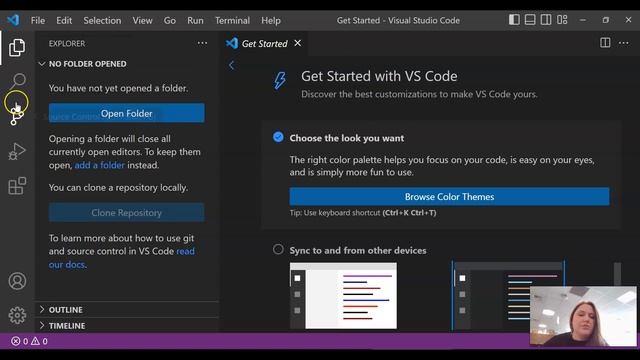The image size is (640, 360).
Task: Click the EXPLORER panel title
Action: tap(67, 43)
